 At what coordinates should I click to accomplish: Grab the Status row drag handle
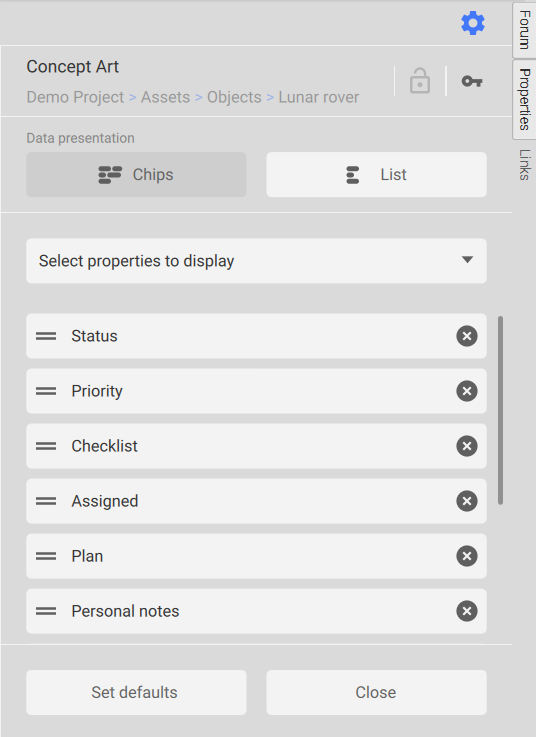coord(46,336)
